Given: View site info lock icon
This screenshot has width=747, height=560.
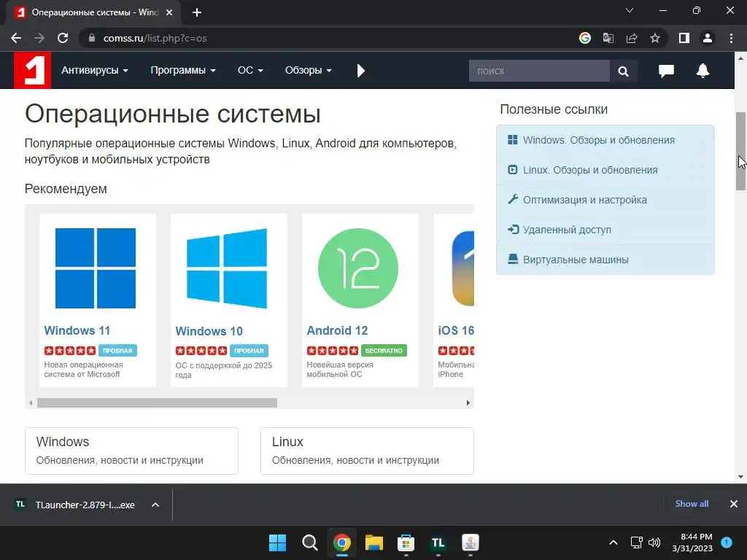Looking at the screenshot, I should click(x=92, y=38).
